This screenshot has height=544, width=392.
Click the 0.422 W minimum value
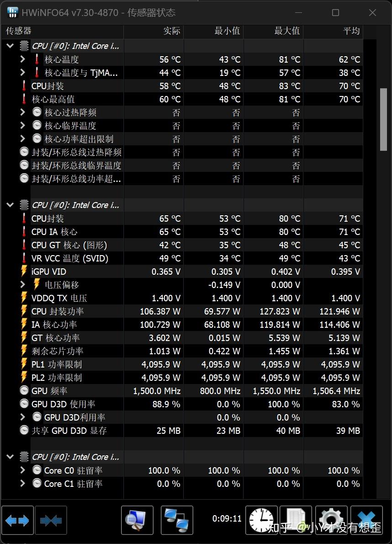pyautogui.click(x=224, y=351)
